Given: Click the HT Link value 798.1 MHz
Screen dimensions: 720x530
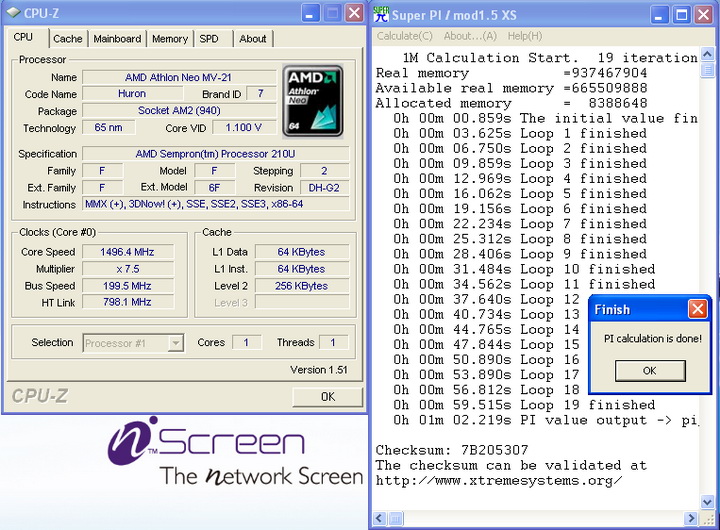Looking at the screenshot, I should point(128,302).
